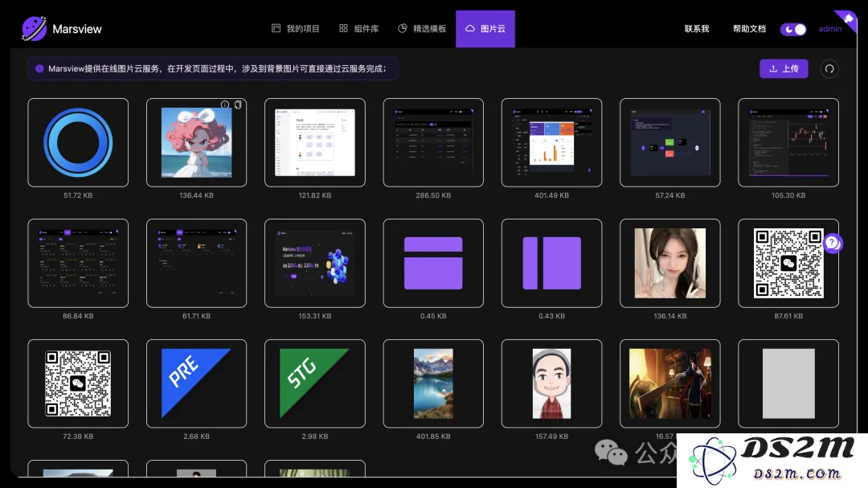This screenshot has height=488, width=868.
Task: Click the info icon on anime girl card
Action: pyautogui.click(x=225, y=105)
